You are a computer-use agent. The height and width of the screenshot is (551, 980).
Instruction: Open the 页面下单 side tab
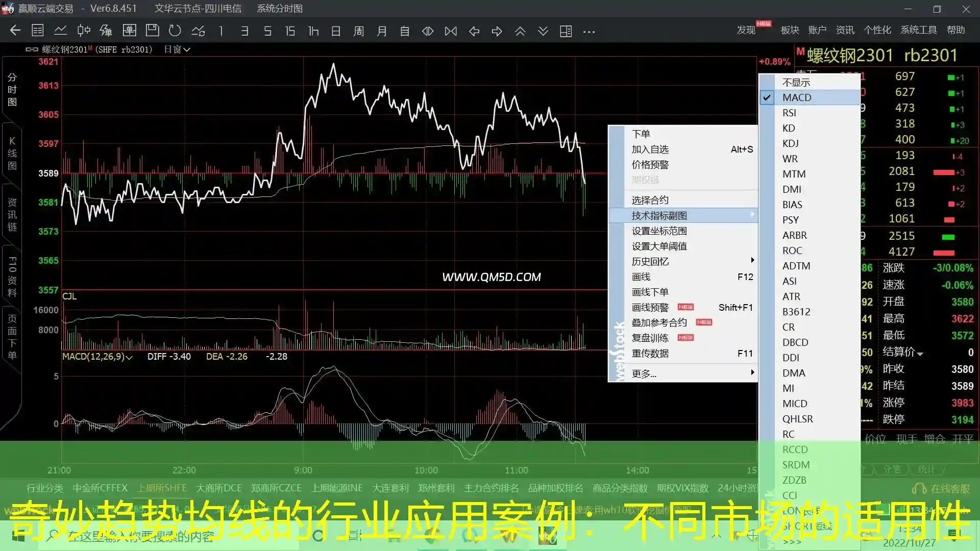(12, 337)
